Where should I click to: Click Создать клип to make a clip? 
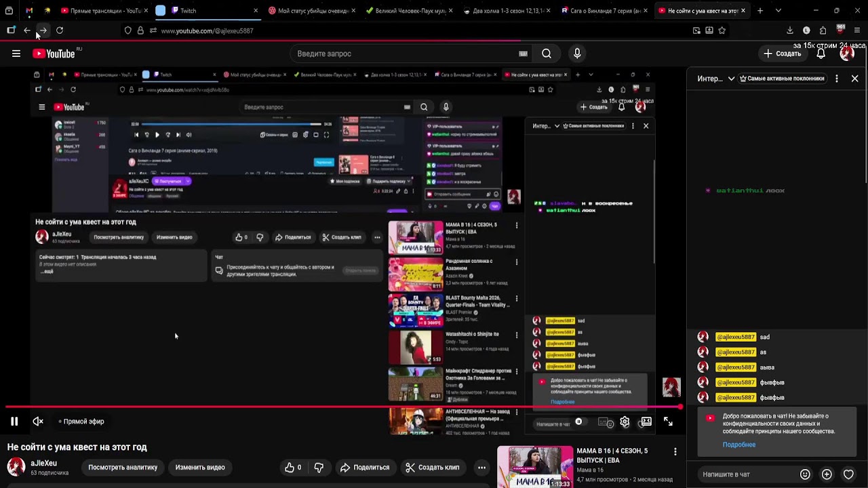pyautogui.click(x=432, y=468)
